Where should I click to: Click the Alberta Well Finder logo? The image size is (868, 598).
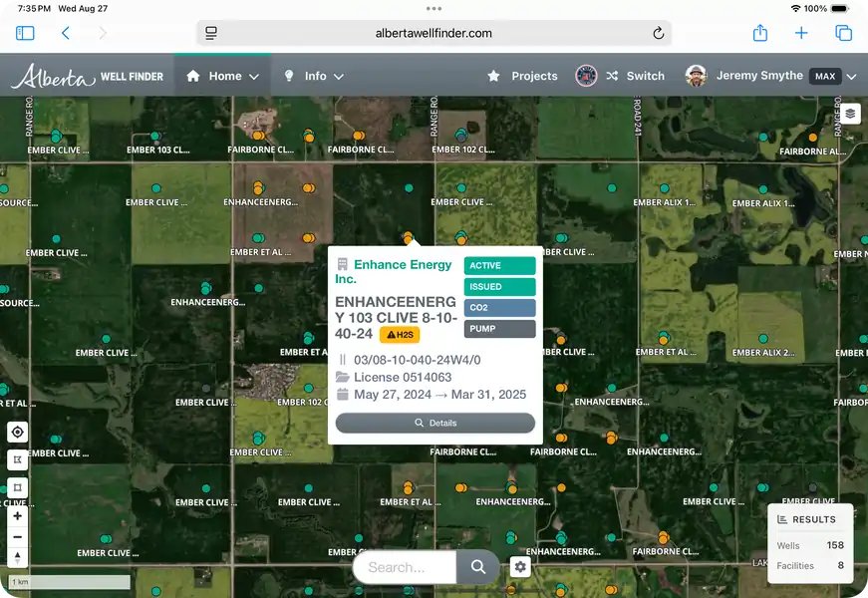(x=88, y=76)
